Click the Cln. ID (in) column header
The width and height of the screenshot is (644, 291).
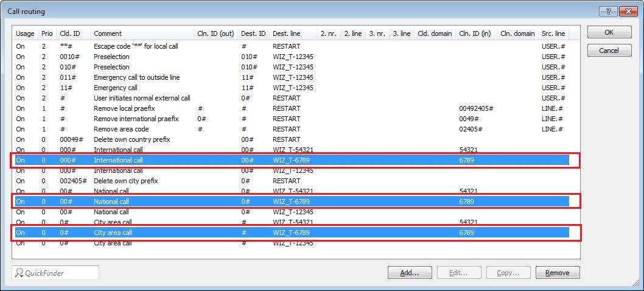pyautogui.click(x=476, y=33)
